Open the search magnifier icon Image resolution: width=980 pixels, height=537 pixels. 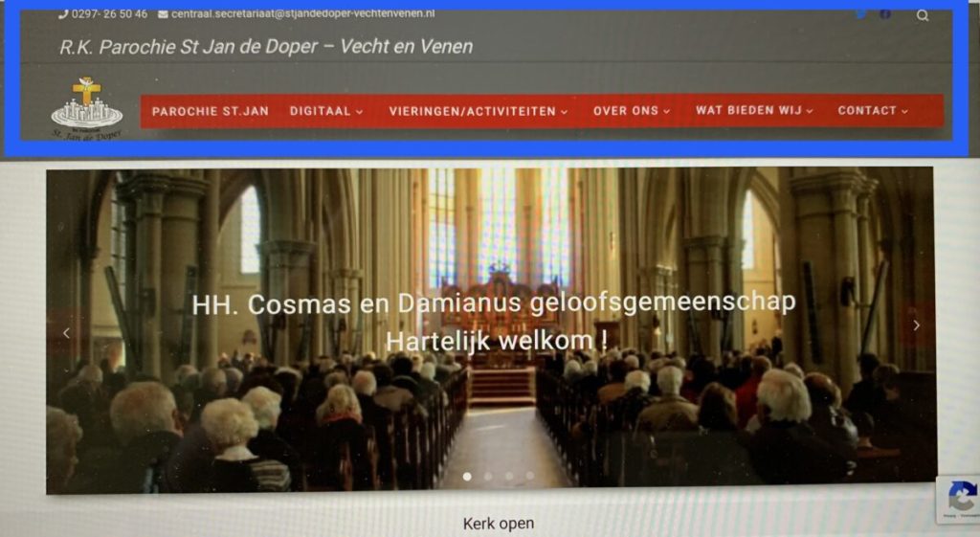pos(923,15)
